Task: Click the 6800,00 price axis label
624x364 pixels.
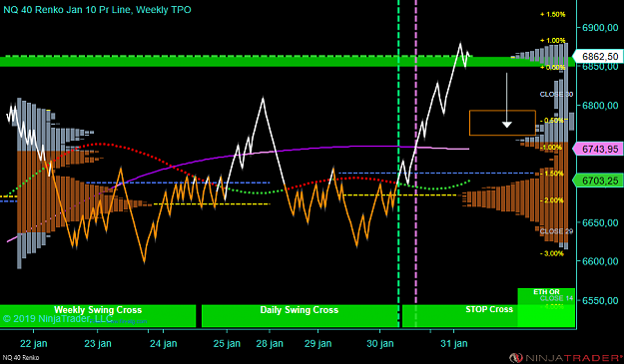Action: pos(600,106)
